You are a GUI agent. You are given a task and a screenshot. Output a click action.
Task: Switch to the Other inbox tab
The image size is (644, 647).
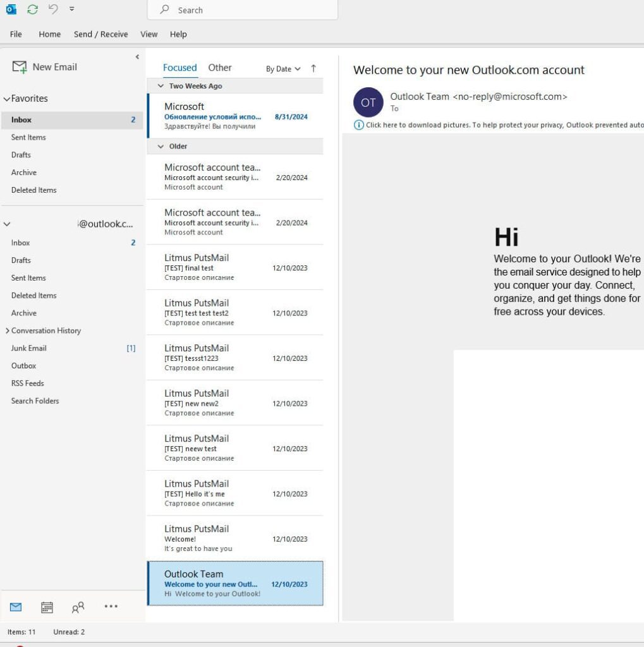(220, 68)
